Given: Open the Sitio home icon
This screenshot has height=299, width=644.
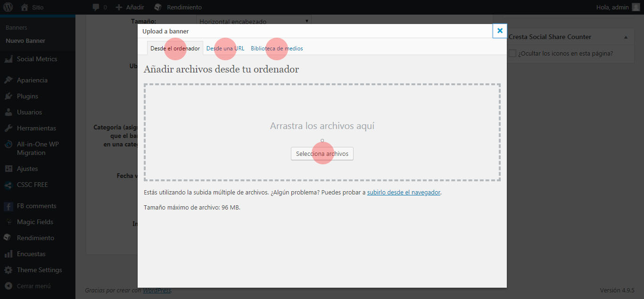Looking at the screenshot, I should pyautogui.click(x=25, y=7).
